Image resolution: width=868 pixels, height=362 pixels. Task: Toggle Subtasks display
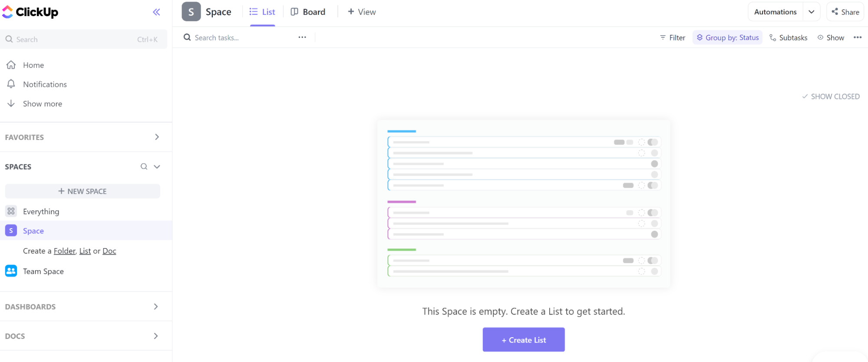pyautogui.click(x=788, y=38)
